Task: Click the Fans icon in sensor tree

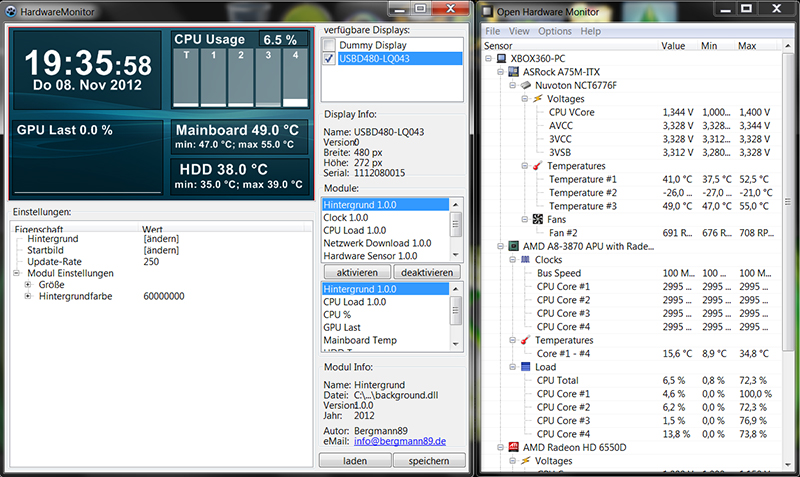Action: [538, 219]
